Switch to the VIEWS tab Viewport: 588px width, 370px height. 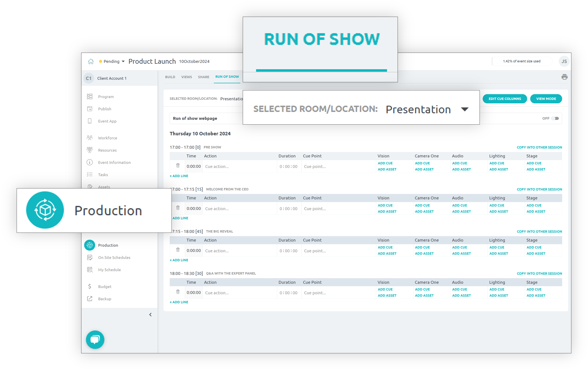[x=187, y=77]
